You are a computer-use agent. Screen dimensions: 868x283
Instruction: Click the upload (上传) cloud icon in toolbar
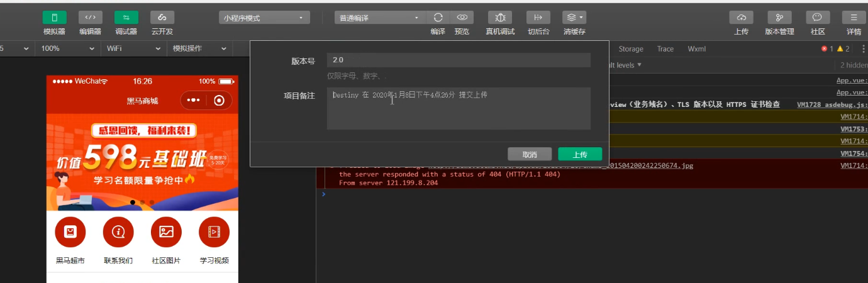741,18
